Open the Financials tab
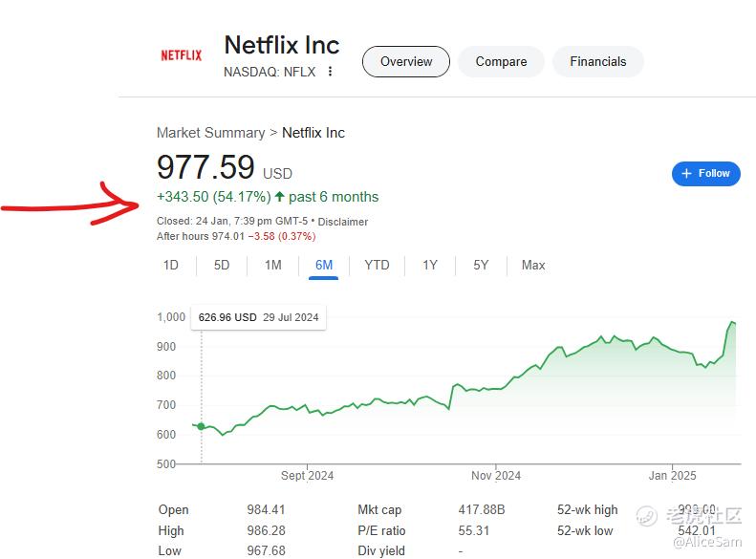Viewport: 756px width, 559px height. 598,62
